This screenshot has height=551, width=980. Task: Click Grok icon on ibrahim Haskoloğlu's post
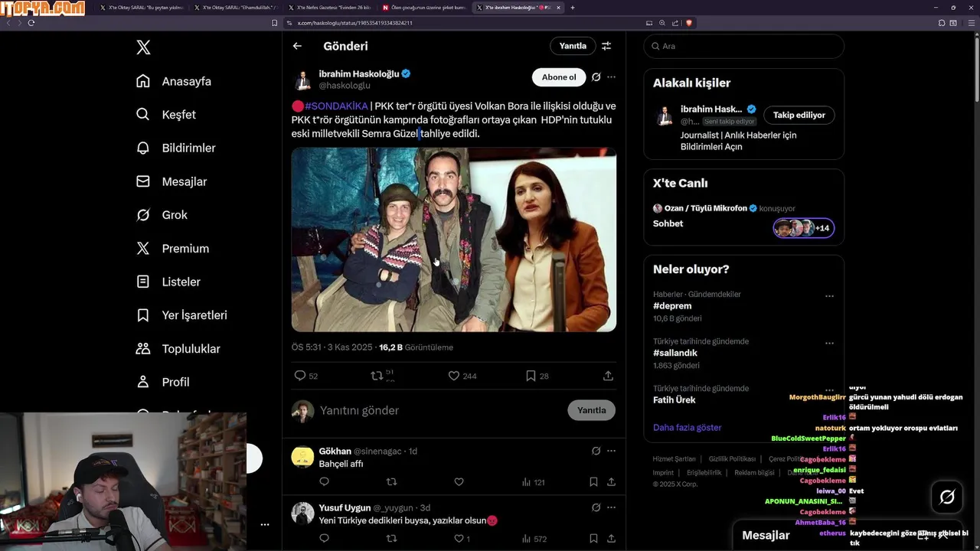[x=596, y=77]
